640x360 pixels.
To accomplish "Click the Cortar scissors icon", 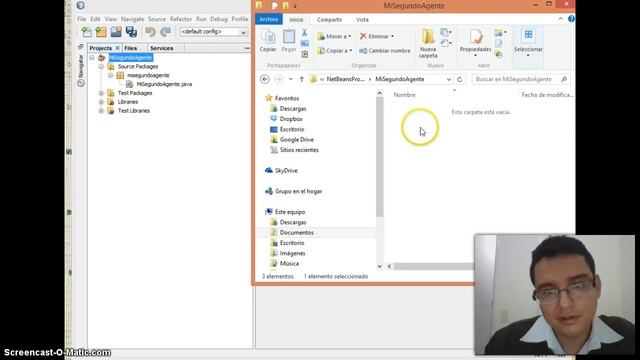I will click(x=304, y=33).
